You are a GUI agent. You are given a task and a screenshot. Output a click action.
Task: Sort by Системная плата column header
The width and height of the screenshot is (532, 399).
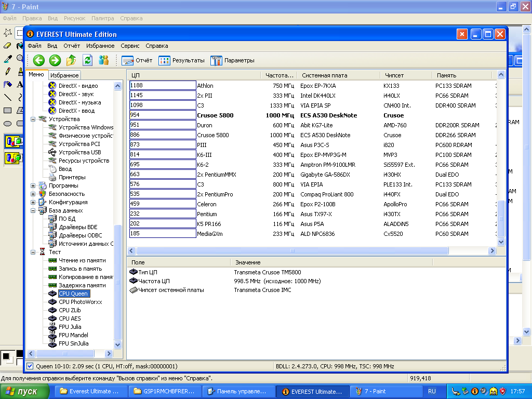pyautogui.click(x=338, y=75)
